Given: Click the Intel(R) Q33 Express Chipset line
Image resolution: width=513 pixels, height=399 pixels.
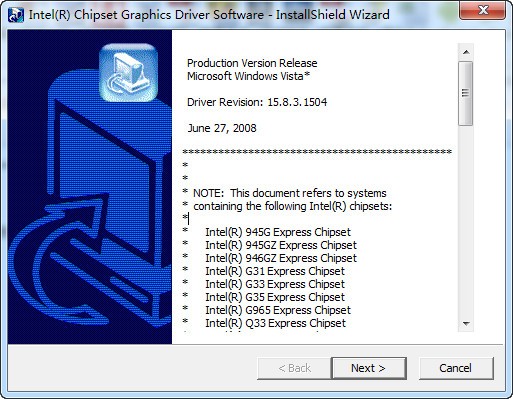Looking at the screenshot, I should tap(276, 323).
